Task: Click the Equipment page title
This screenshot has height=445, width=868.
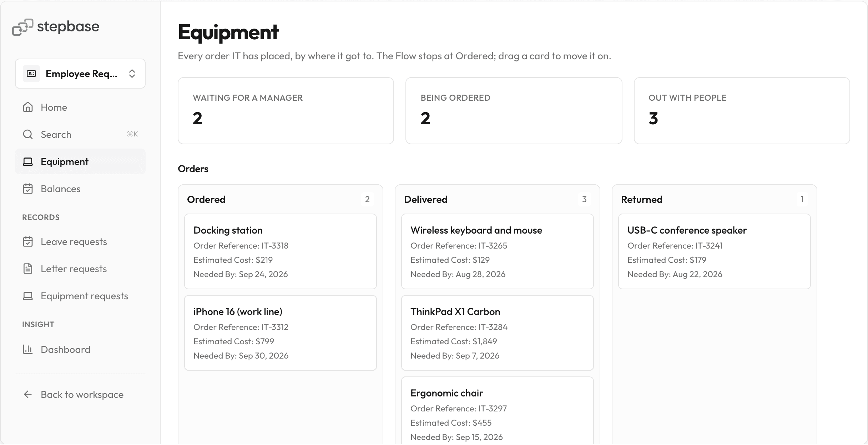Action: click(228, 32)
